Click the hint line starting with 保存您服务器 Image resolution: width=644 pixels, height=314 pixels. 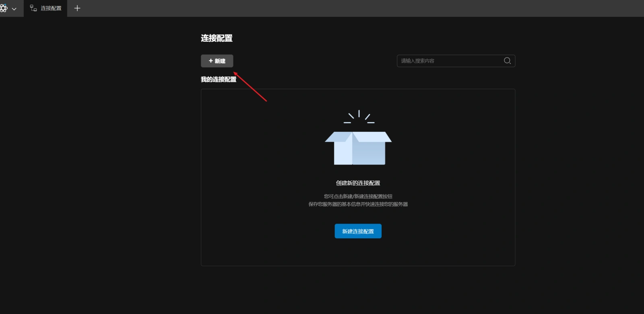tap(358, 204)
